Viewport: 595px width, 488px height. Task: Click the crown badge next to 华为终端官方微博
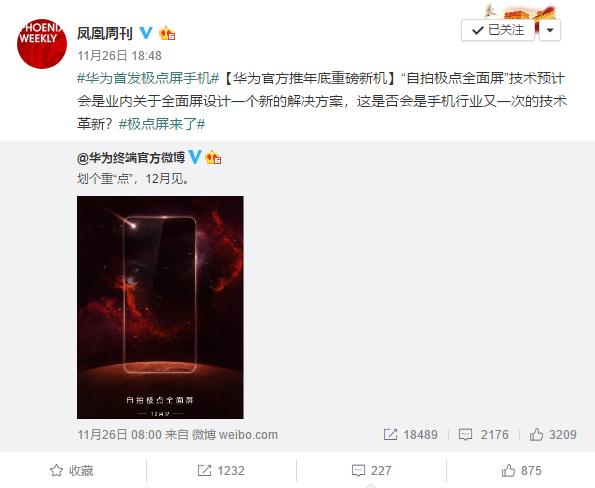(213, 157)
